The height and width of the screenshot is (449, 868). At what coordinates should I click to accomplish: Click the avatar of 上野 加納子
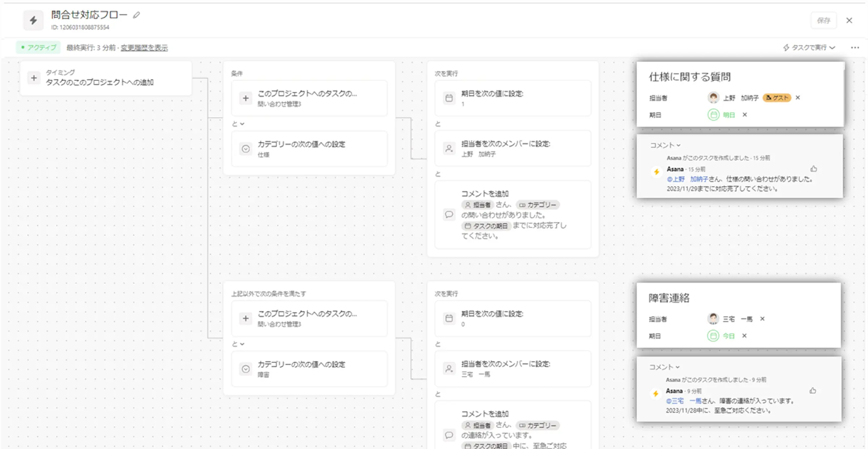(713, 98)
